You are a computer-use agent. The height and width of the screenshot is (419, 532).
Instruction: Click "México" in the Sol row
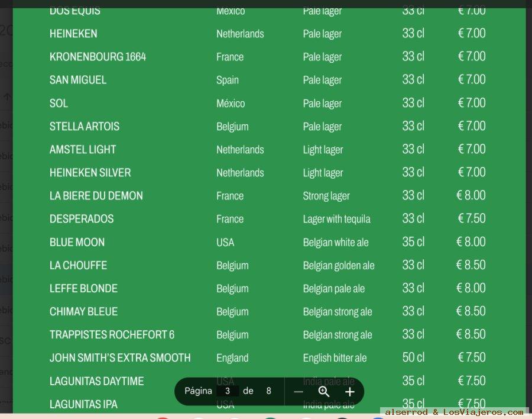tap(231, 103)
